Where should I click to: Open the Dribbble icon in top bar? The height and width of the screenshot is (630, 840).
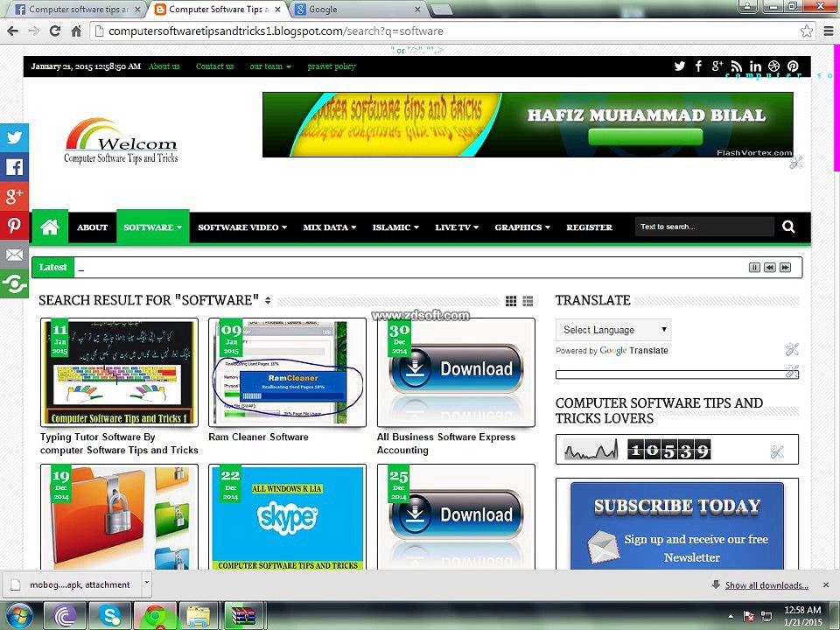pos(774,66)
